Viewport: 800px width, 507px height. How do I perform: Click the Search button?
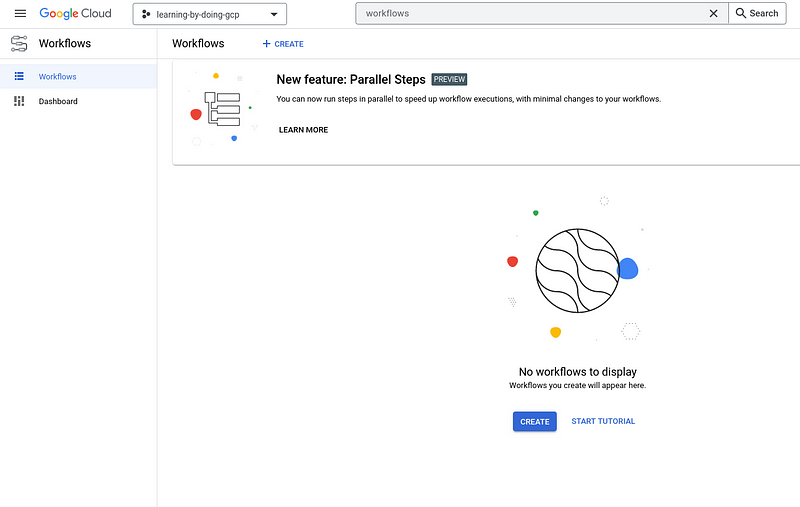point(757,14)
